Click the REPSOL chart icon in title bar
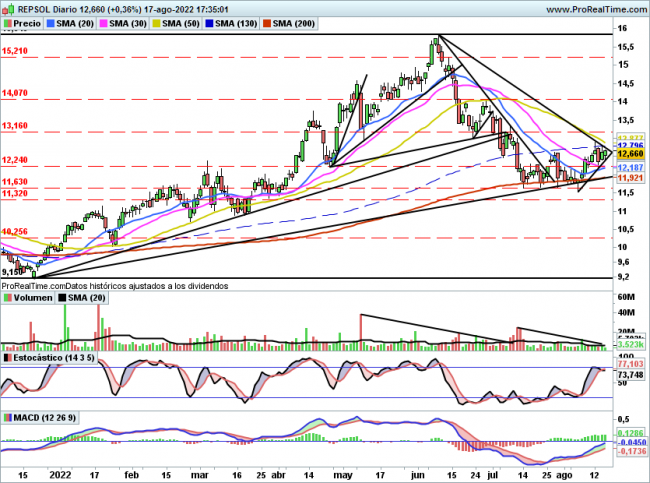The height and width of the screenshot is (483, 650). tap(7, 8)
